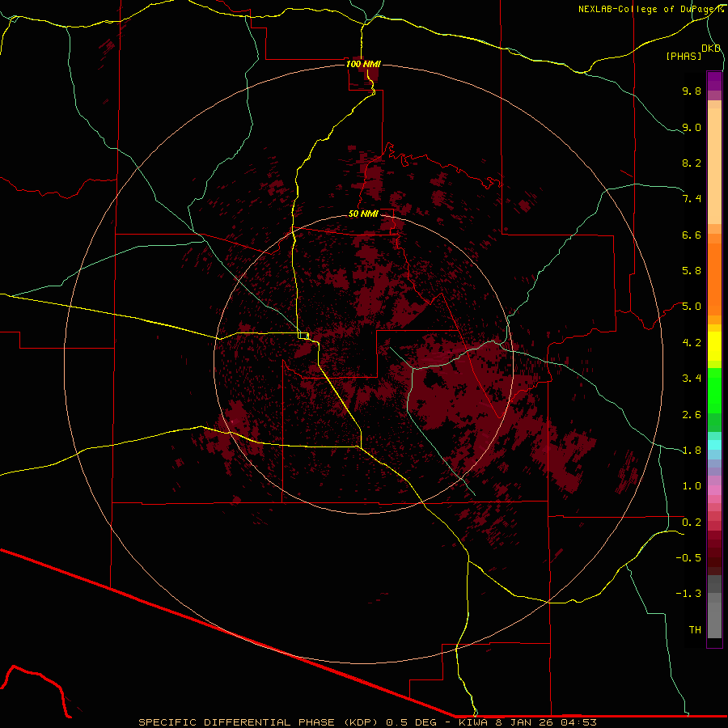The width and height of the screenshot is (728, 728).
Task: Select the 5.0 legend value
Action: coord(692,307)
